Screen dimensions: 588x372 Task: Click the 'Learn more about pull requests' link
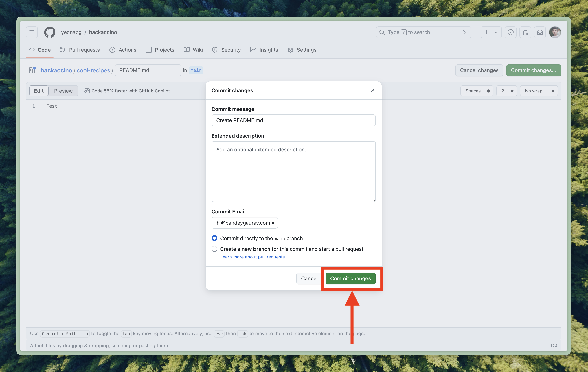pos(252,257)
